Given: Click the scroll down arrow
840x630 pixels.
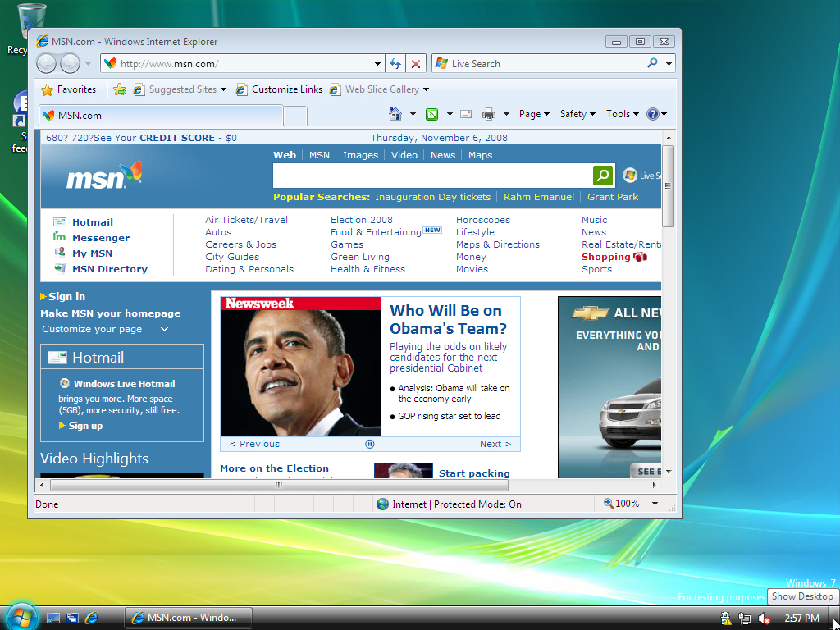Looking at the screenshot, I should tap(668, 472).
